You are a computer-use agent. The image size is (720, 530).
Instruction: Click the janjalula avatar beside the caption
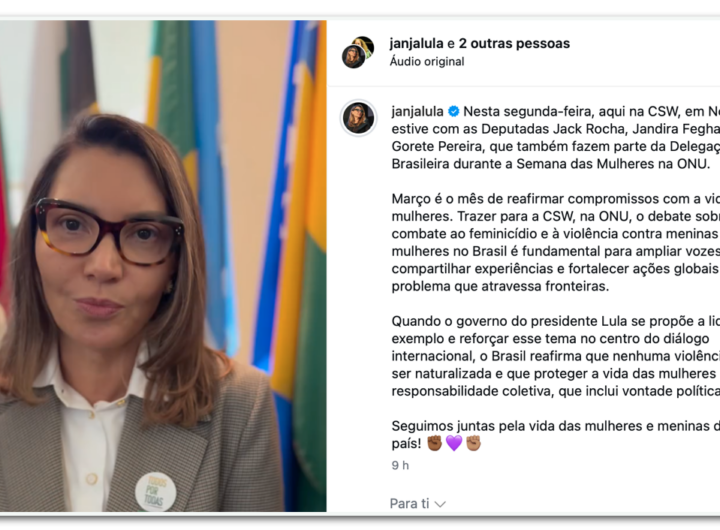pyautogui.click(x=358, y=118)
